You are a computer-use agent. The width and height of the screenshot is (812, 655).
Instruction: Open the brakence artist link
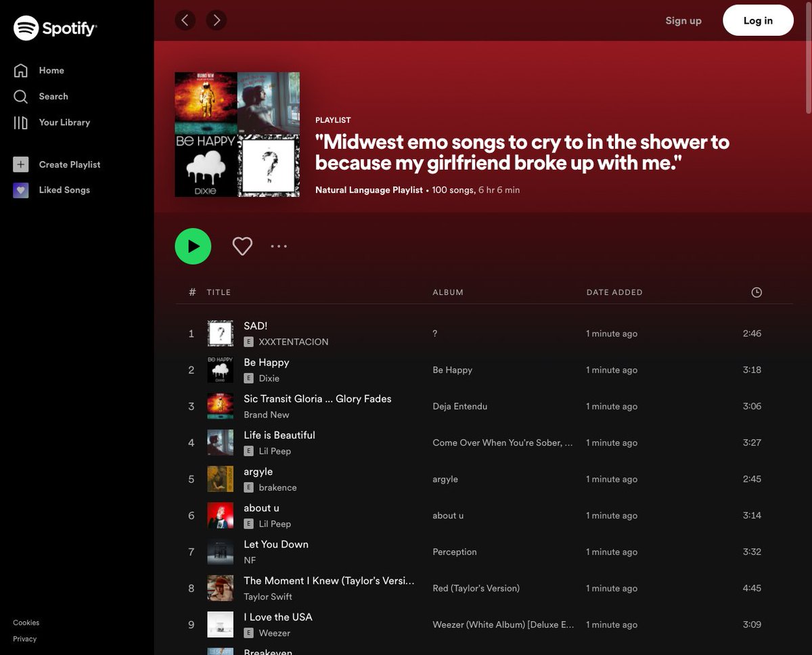[x=277, y=488]
